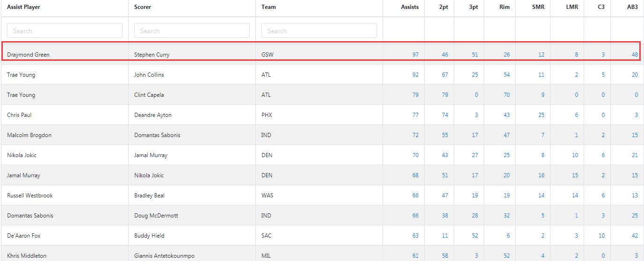The image size is (644, 261).
Task: Select the Stephen Curry scorer cell
Action: click(x=192, y=55)
